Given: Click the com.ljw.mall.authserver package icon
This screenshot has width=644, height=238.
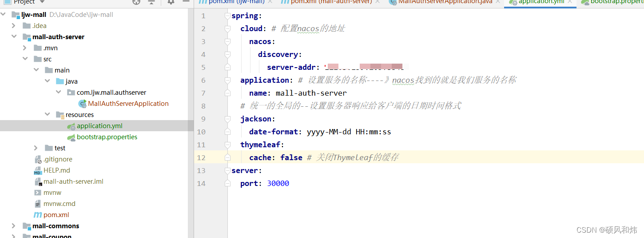Looking at the screenshot, I should coord(71,93).
